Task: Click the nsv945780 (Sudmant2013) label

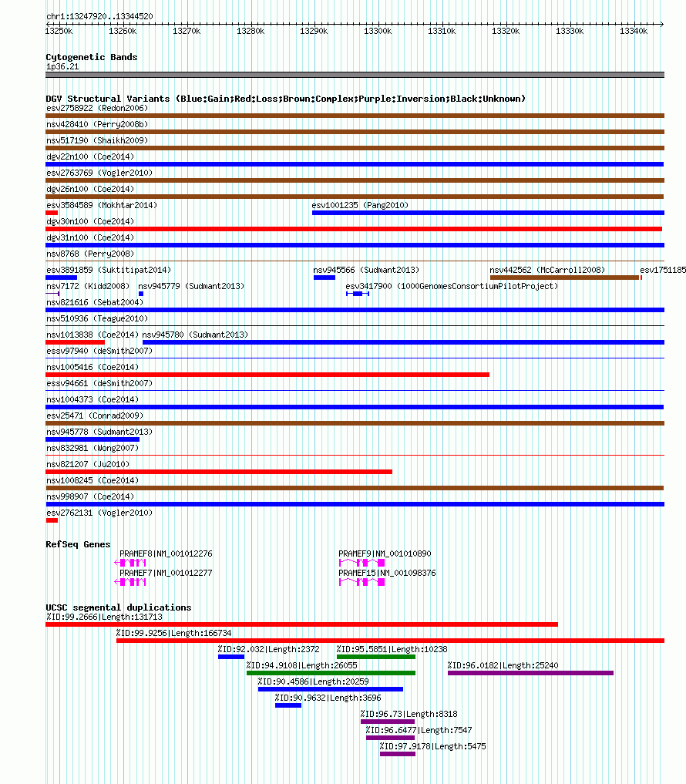Action: click(x=195, y=335)
